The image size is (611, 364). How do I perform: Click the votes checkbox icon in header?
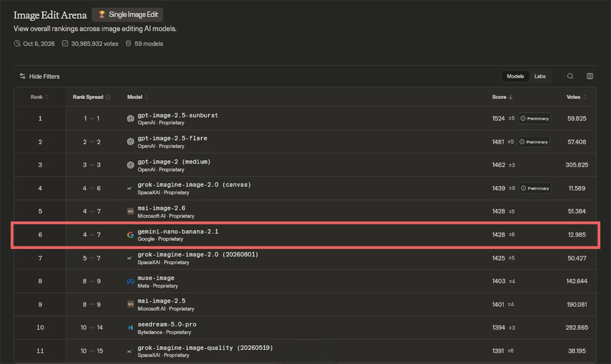coord(65,44)
